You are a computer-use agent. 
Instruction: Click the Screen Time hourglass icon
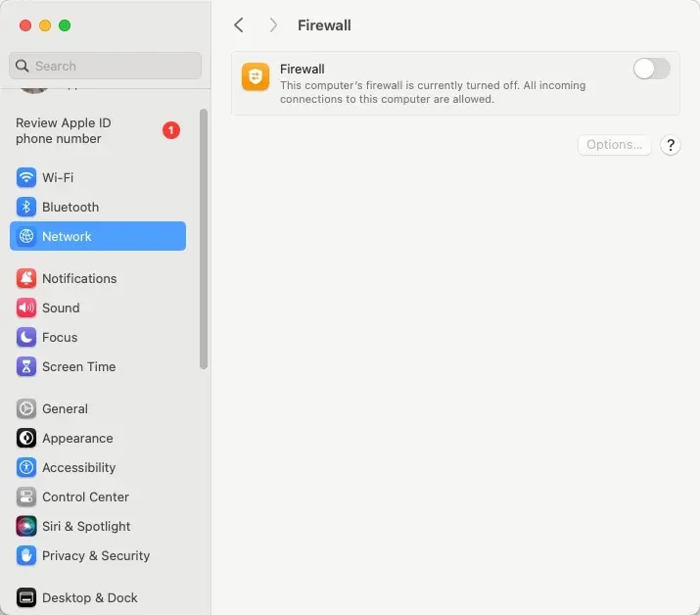[x=26, y=366]
